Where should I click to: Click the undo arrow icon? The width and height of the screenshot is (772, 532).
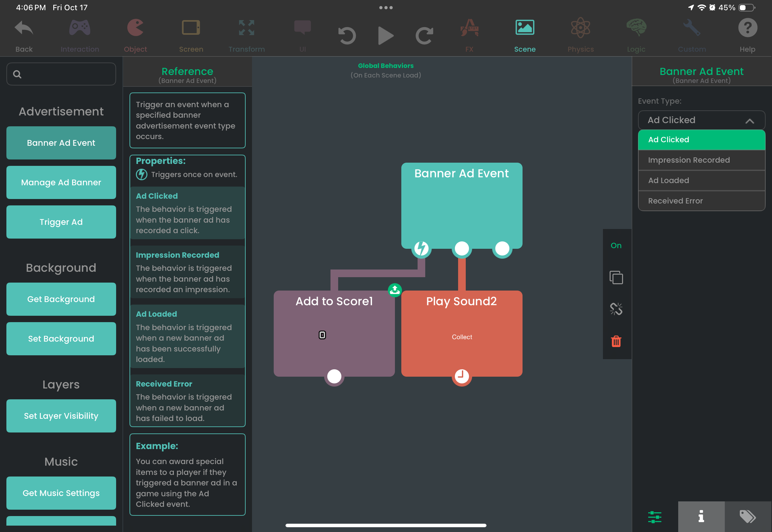click(x=347, y=35)
